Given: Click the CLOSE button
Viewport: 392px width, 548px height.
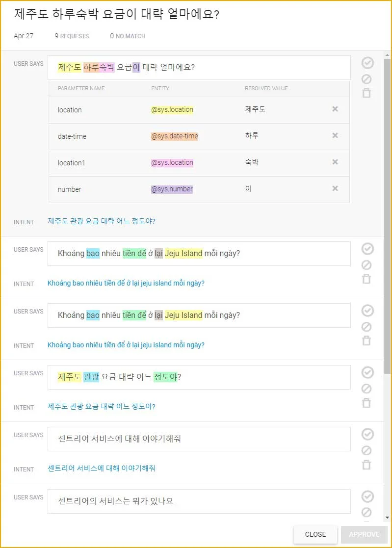Looking at the screenshot, I should click(x=315, y=534).
